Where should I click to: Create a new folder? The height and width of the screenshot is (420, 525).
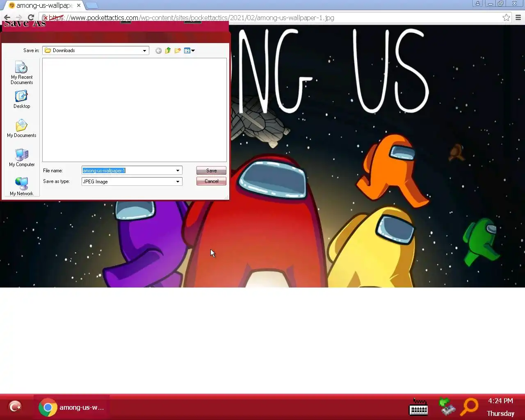pyautogui.click(x=178, y=50)
